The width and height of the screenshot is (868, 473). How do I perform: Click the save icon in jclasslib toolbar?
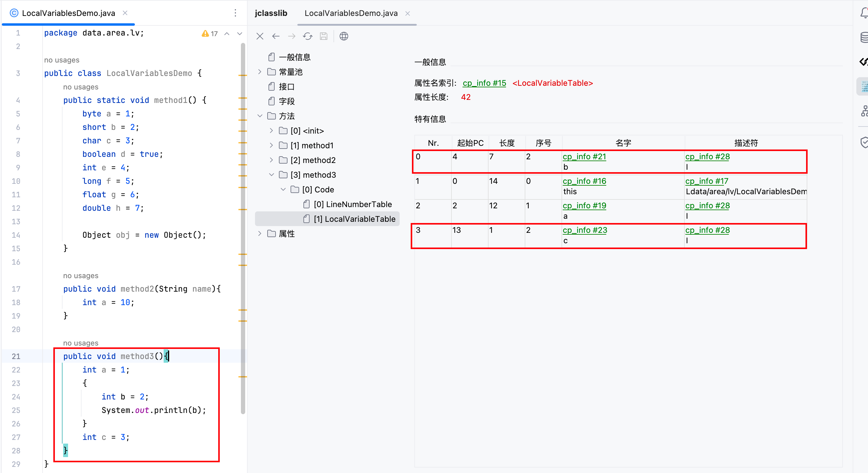coord(324,36)
